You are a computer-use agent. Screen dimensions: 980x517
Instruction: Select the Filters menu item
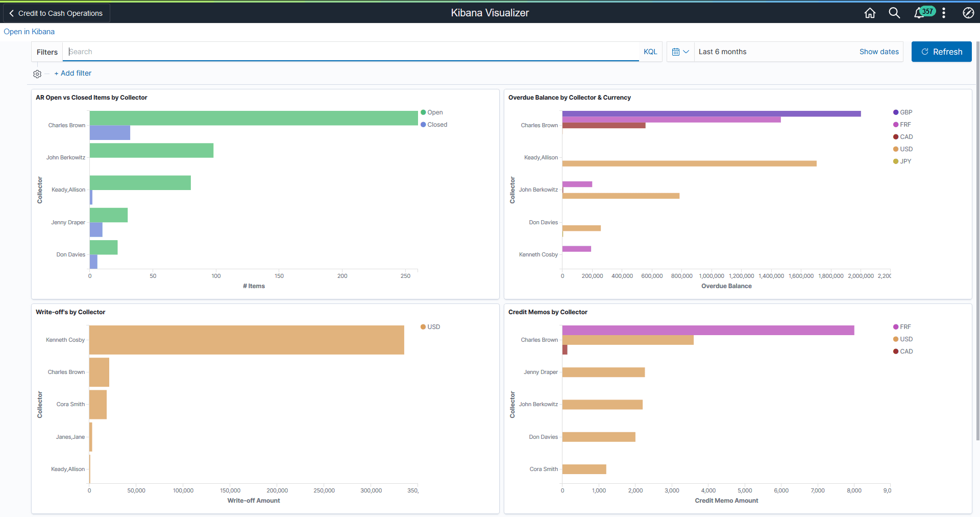pyautogui.click(x=46, y=52)
